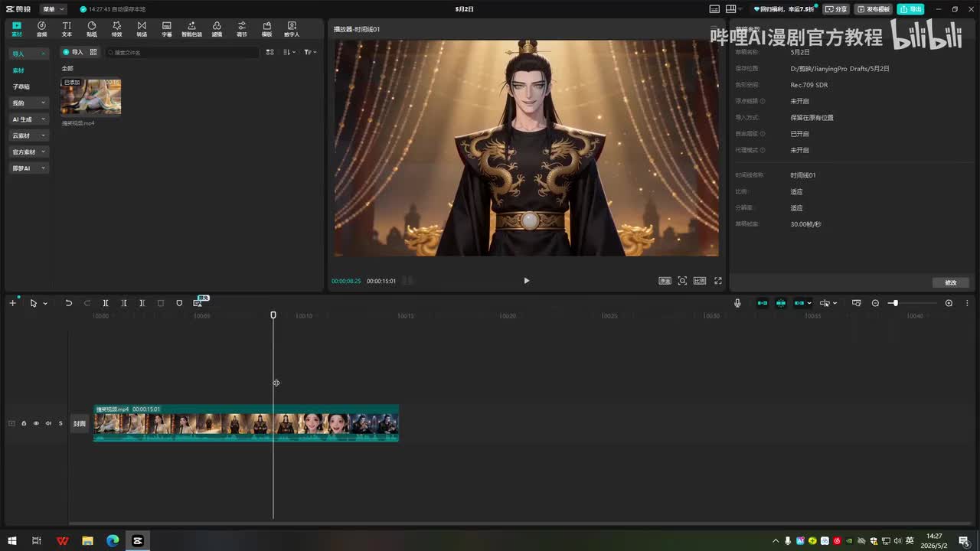The height and width of the screenshot is (551, 980).
Task: Mute the main video track
Action: [48, 423]
